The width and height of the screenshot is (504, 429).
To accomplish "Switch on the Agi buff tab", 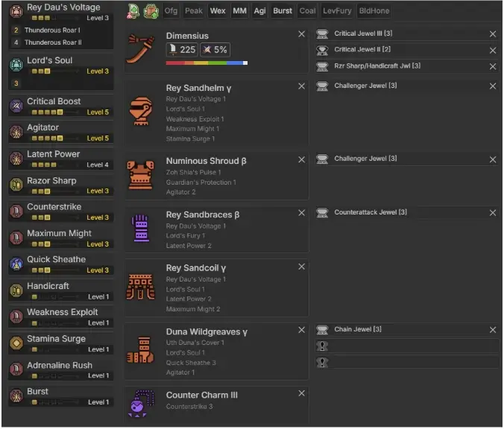I will coord(259,11).
